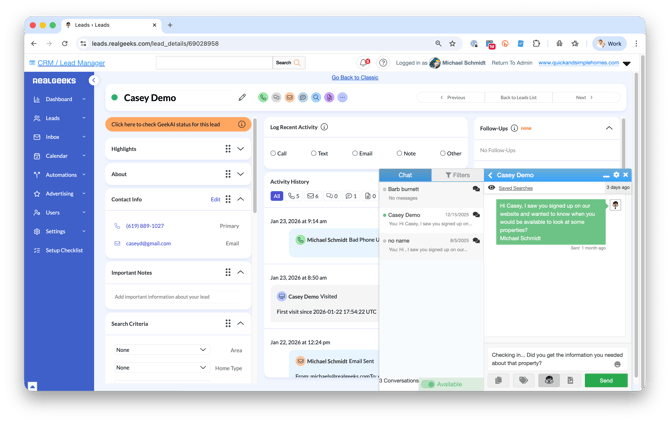Open the Home Type dropdown in Search Criteria

[x=162, y=367]
